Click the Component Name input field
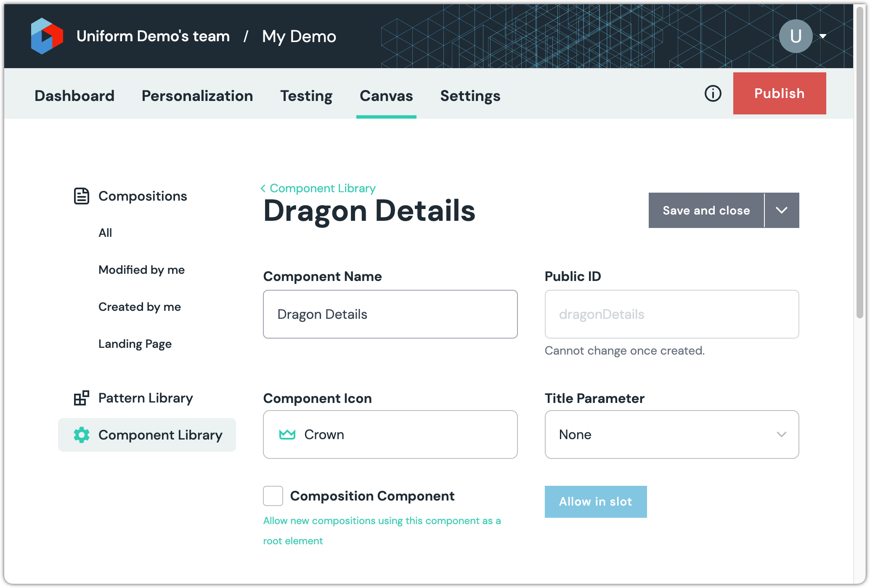This screenshot has height=588, width=870. (x=390, y=314)
